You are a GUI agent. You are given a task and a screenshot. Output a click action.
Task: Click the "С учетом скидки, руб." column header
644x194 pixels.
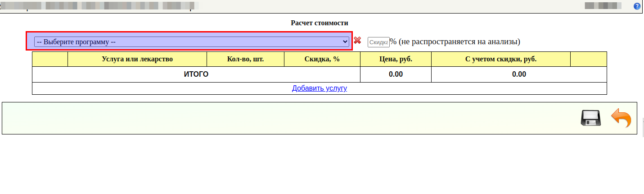[x=500, y=59]
